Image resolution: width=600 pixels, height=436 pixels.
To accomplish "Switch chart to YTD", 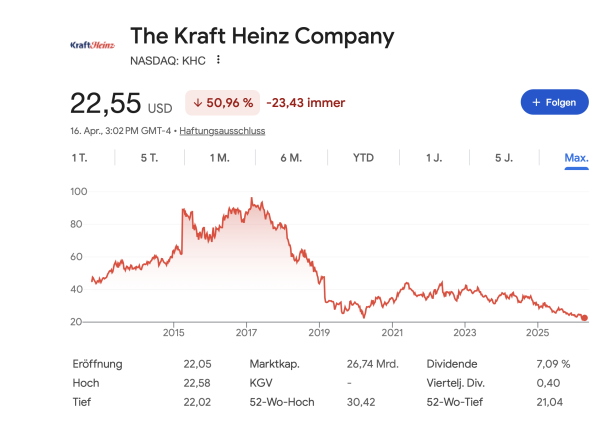I will [363, 158].
